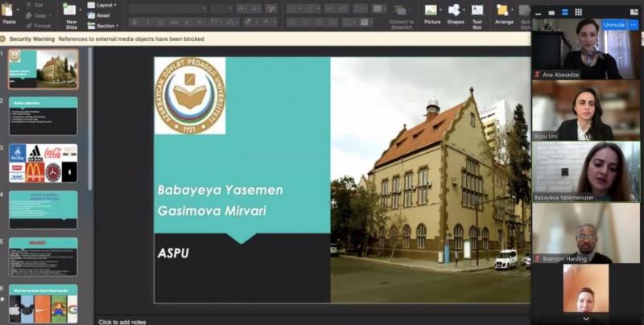Click the Reset slide icon
Viewport: 644px width, 325px height.
pyautogui.click(x=91, y=15)
